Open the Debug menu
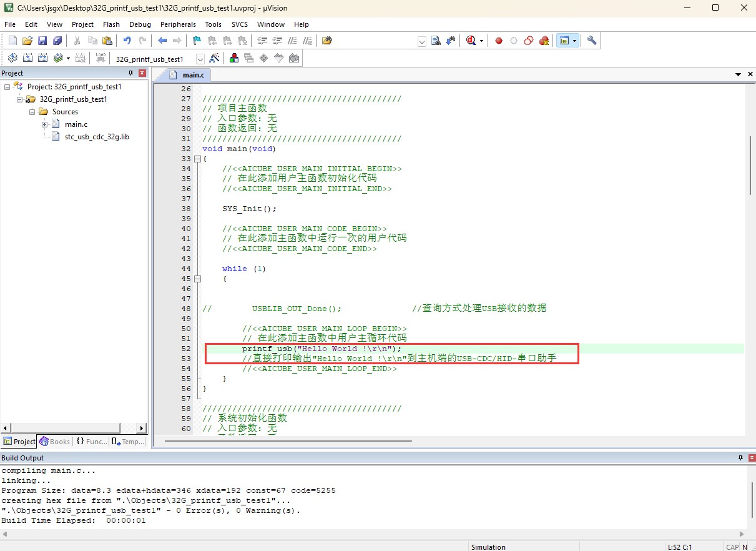This screenshot has height=551, width=756. (x=140, y=24)
